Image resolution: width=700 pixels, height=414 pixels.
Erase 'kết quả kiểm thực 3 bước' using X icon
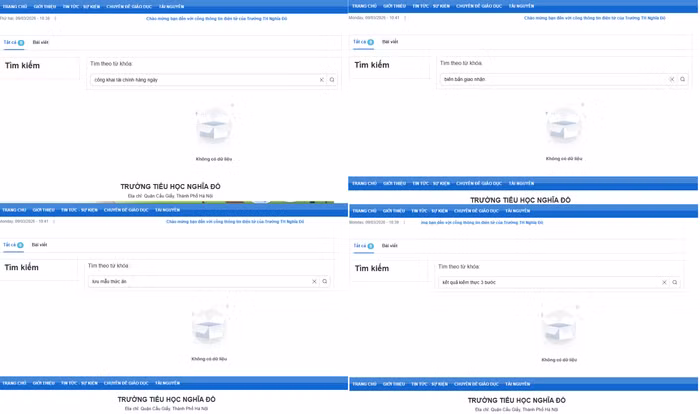(x=664, y=283)
